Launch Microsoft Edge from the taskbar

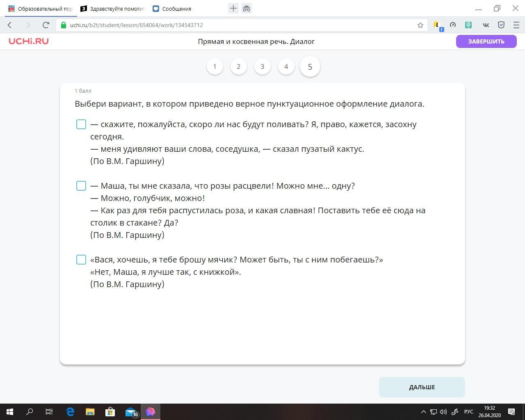(x=70, y=412)
